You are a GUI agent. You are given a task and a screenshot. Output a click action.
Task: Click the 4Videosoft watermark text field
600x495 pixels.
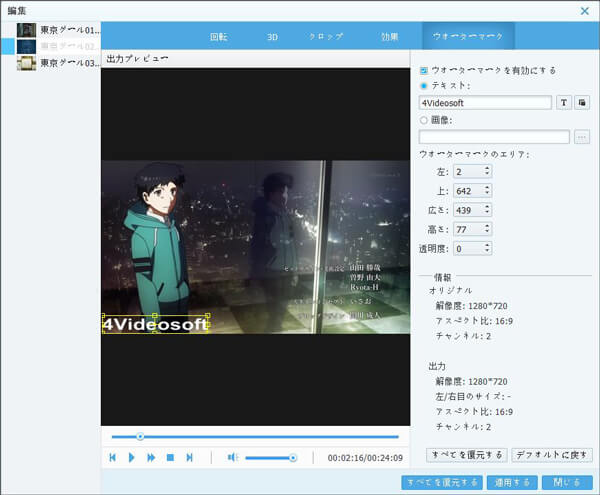pos(485,102)
